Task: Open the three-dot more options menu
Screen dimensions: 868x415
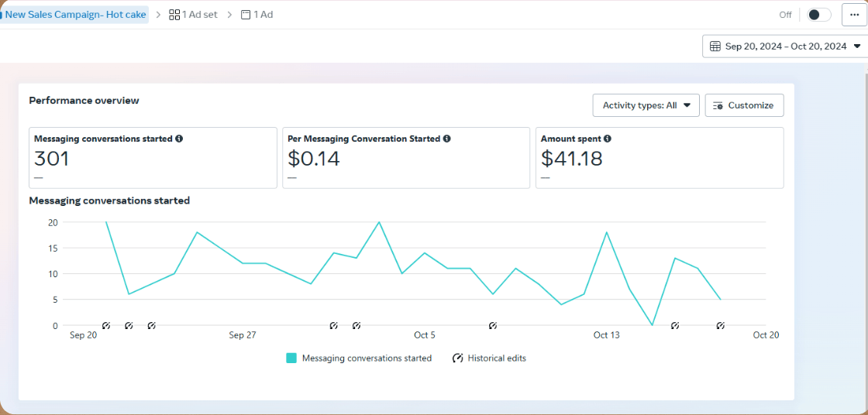Action: [853, 15]
